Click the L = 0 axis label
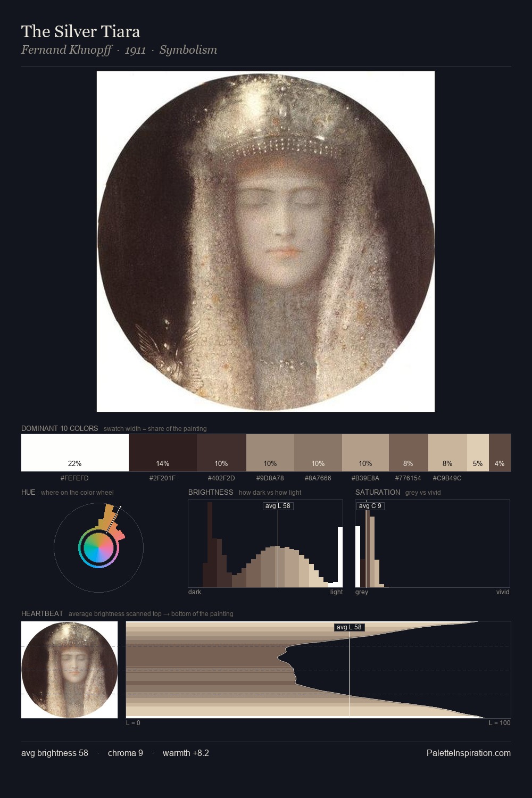This screenshot has width=532, height=798. (x=133, y=723)
